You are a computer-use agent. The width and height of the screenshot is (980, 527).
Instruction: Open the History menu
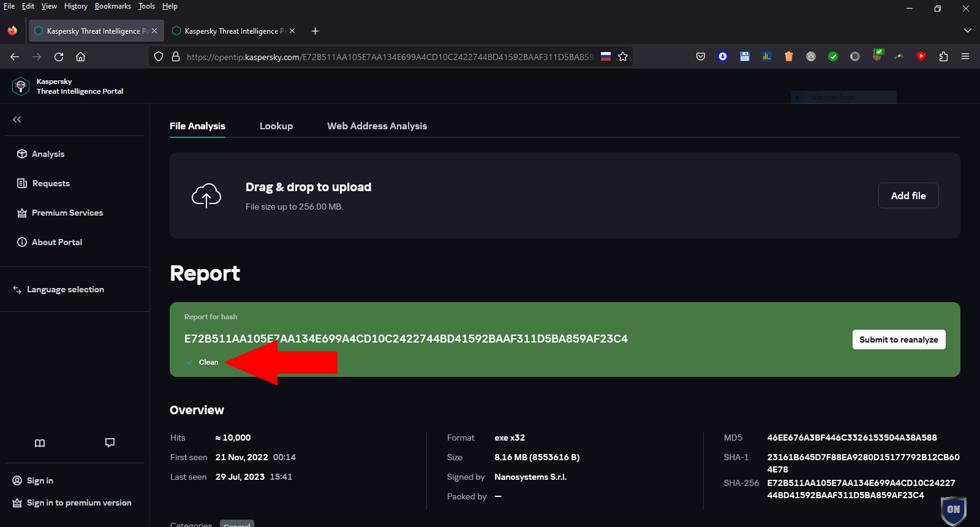(x=76, y=6)
